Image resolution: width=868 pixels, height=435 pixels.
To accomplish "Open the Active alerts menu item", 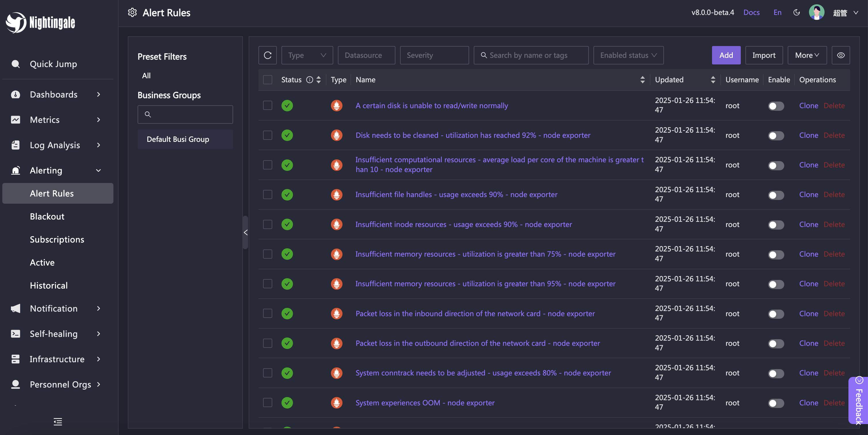I will pyautogui.click(x=42, y=262).
